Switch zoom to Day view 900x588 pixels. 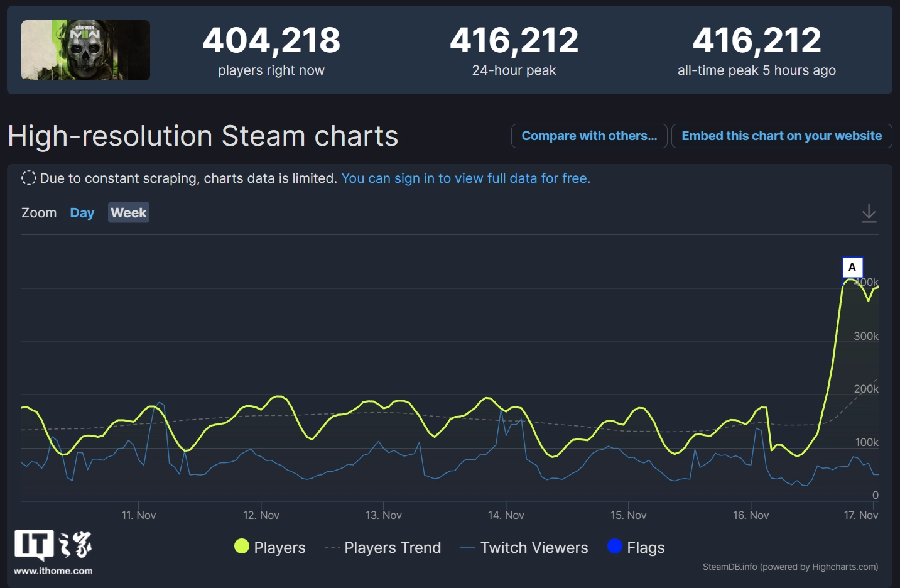point(82,212)
